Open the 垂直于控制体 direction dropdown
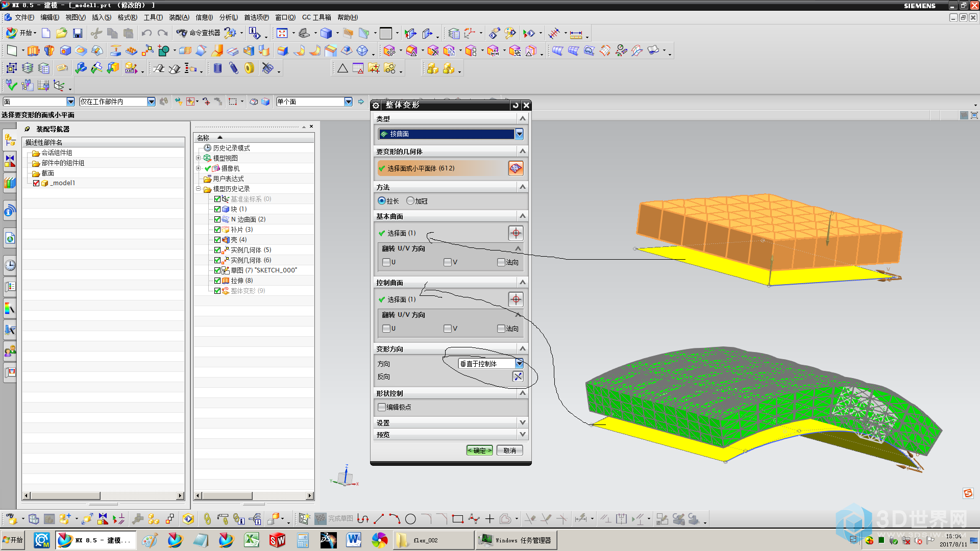Image resolution: width=980 pixels, height=551 pixels. (519, 363)
